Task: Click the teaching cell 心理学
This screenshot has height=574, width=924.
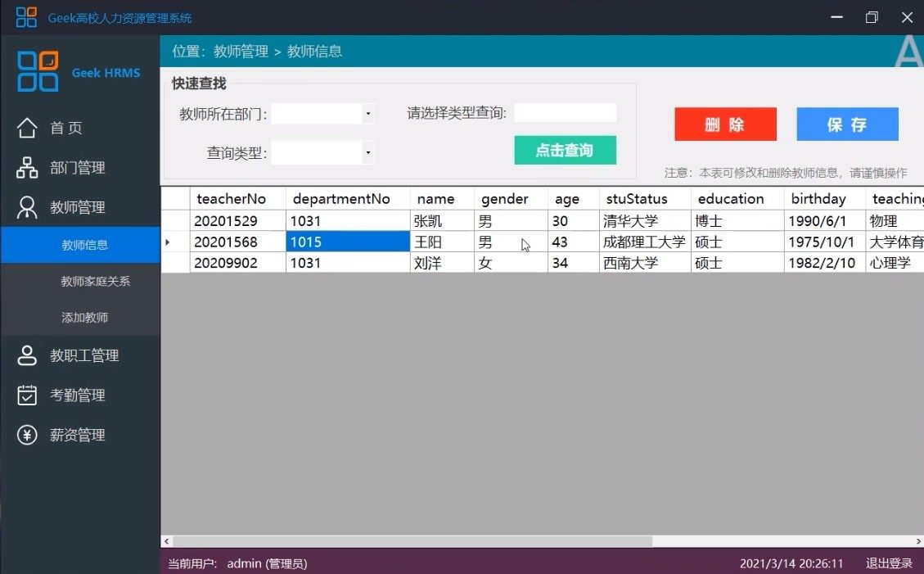Action: (895, 263)
